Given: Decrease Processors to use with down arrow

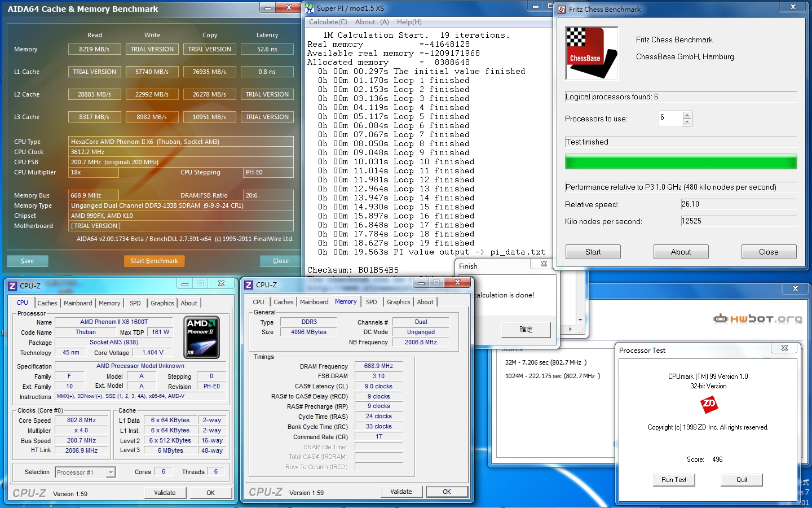Looking at the screenshot, I should coord(687,122).
